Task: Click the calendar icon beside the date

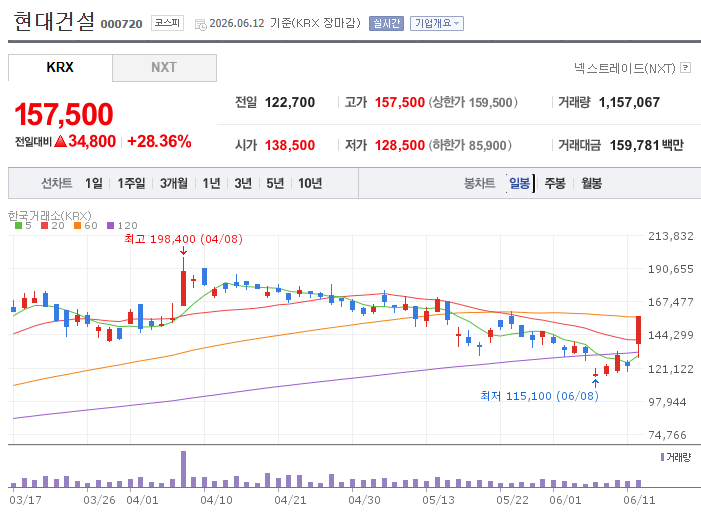Action: pos(201,24)
